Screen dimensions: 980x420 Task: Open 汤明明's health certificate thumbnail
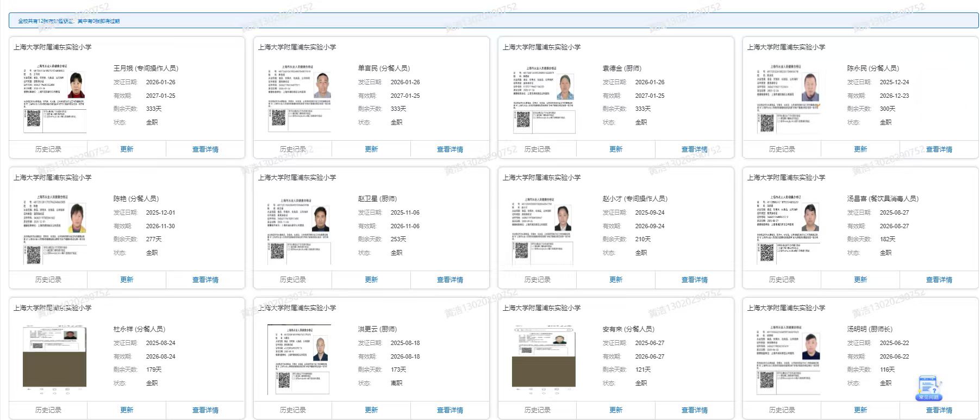[788, 360]
